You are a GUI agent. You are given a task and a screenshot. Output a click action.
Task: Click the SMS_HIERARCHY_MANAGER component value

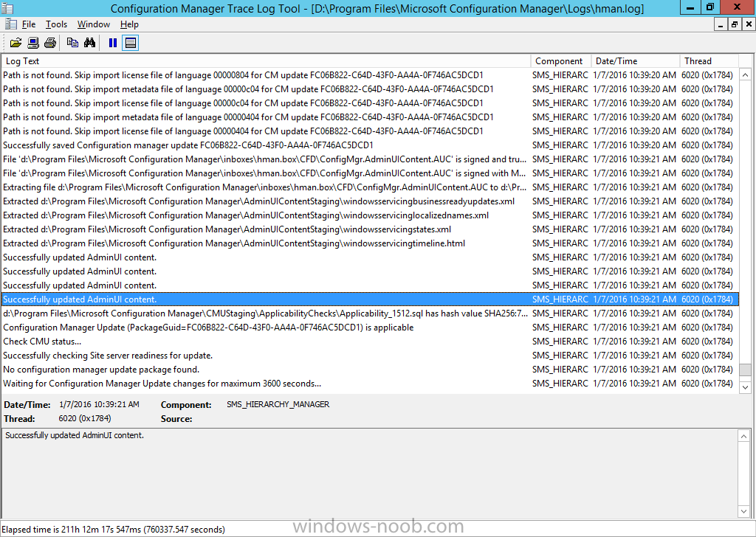tap(278, 404)
